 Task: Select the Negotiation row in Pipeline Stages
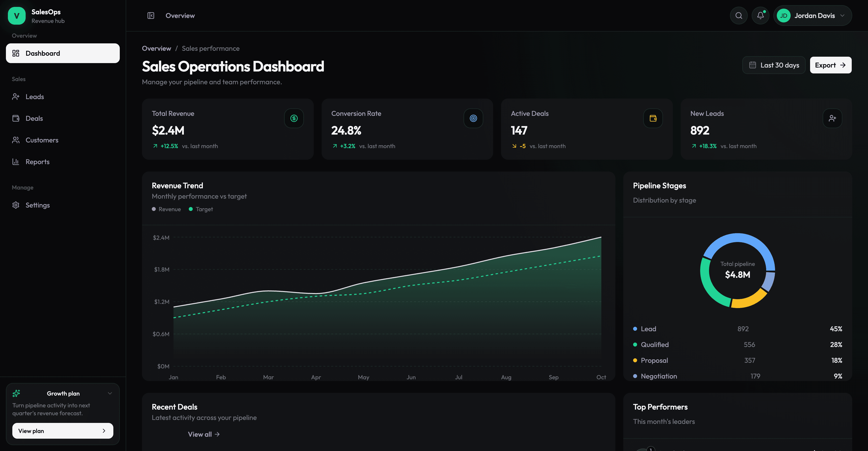738,376
